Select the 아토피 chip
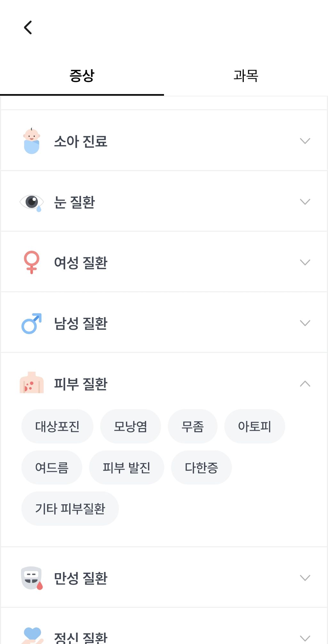The image size is (328, 644). click(254, 426)
